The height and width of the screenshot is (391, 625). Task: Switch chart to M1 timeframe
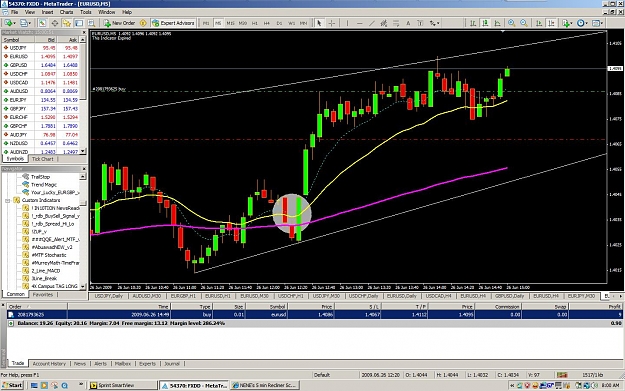206,23
